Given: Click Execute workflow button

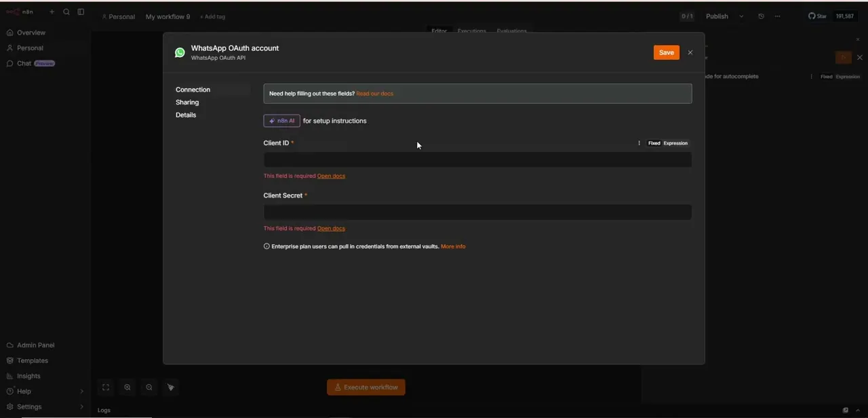Looking at the screenshot, I should (366, 387).
